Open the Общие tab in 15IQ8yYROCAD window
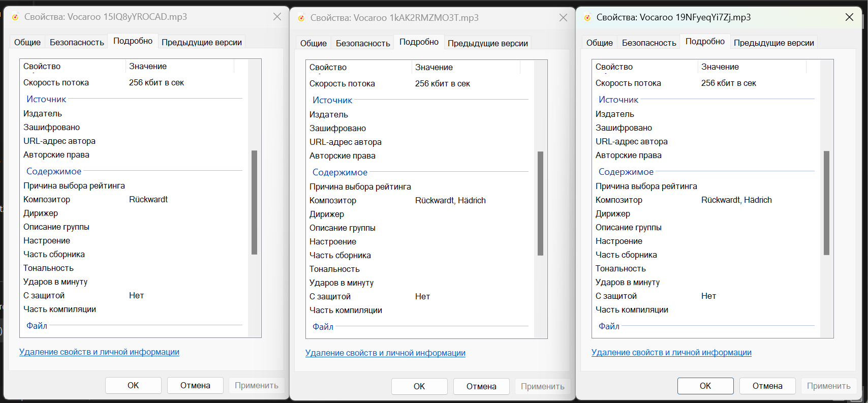 tap(27, 42)
